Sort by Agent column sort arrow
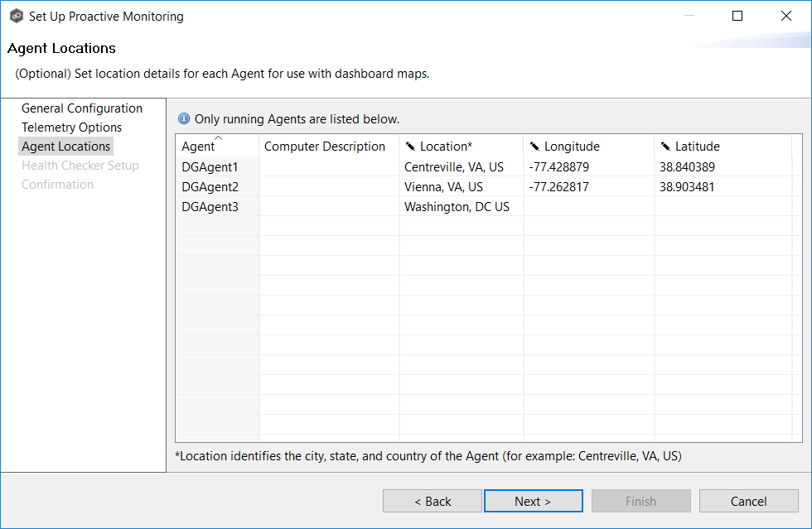This screenshot has height=529, width=812. 219,138
